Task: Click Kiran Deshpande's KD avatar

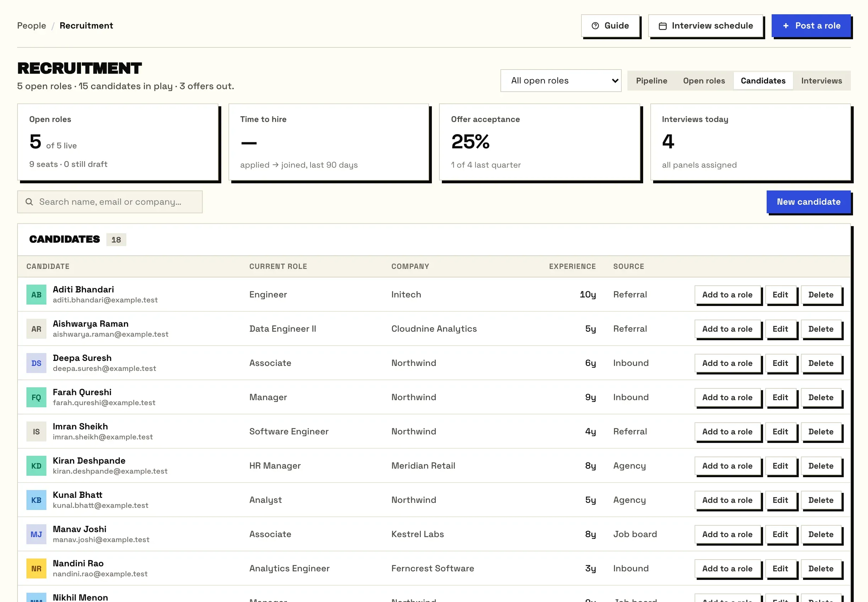Action: coord(36,466)
